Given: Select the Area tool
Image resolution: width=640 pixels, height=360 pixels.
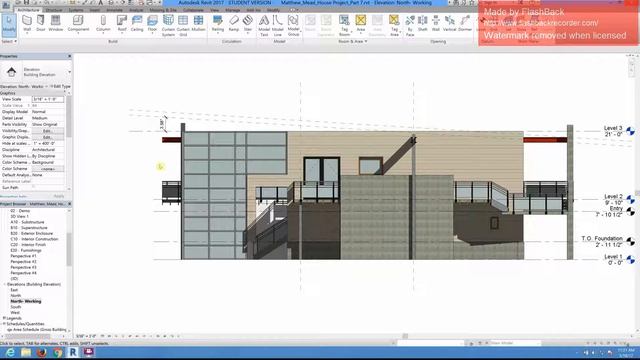Looking at the screenshot, I should pos(361,23).
